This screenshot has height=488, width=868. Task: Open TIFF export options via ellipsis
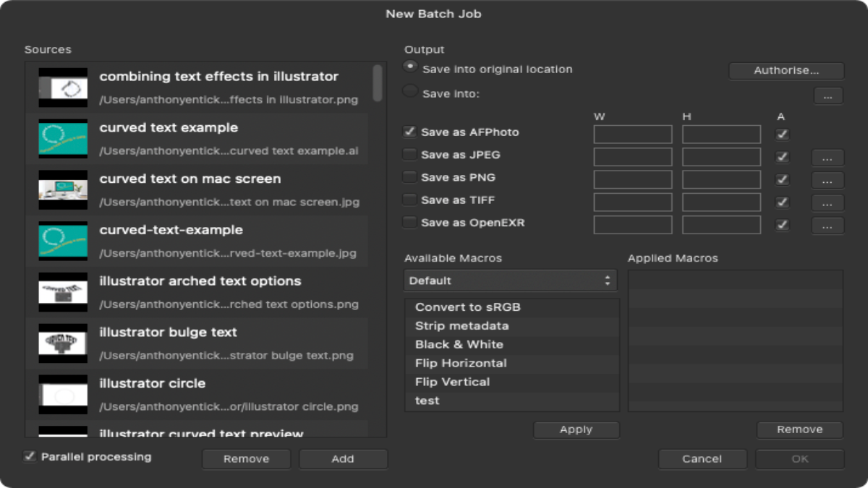click(827, 202)
